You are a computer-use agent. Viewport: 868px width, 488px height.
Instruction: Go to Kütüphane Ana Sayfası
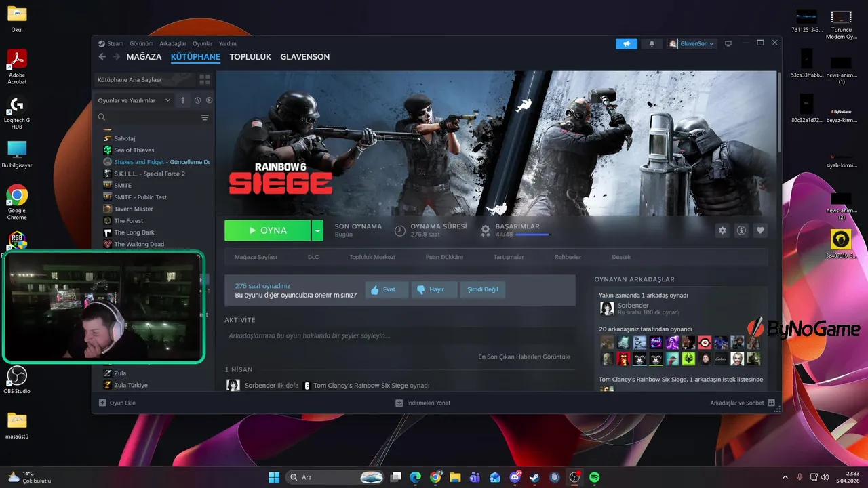click(144, 79)
